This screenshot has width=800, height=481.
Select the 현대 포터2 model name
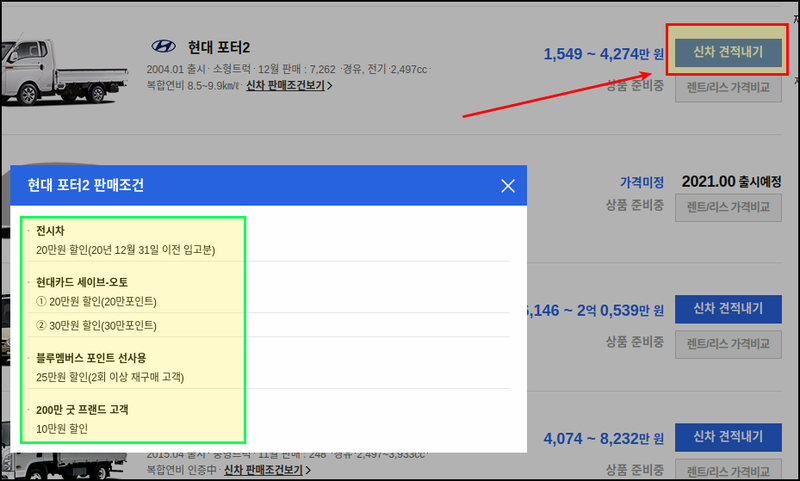pyautogui.click(x=219, y=47)
